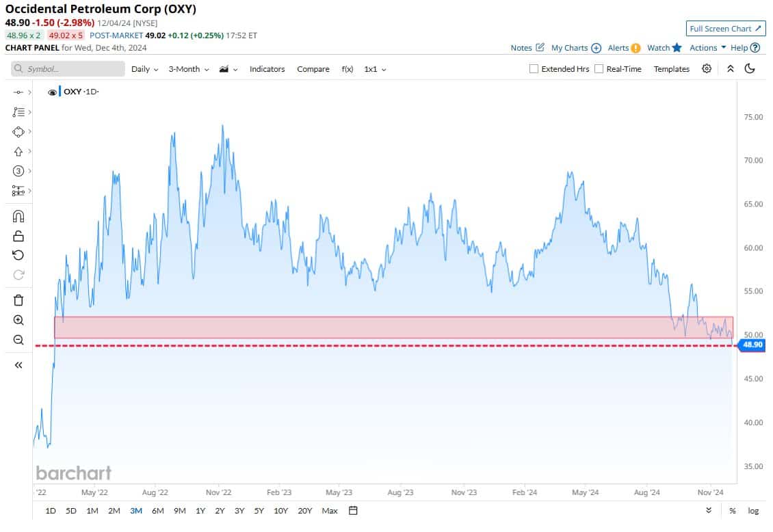
Task: Select the Shapes drawing tool
Action: 18,132
